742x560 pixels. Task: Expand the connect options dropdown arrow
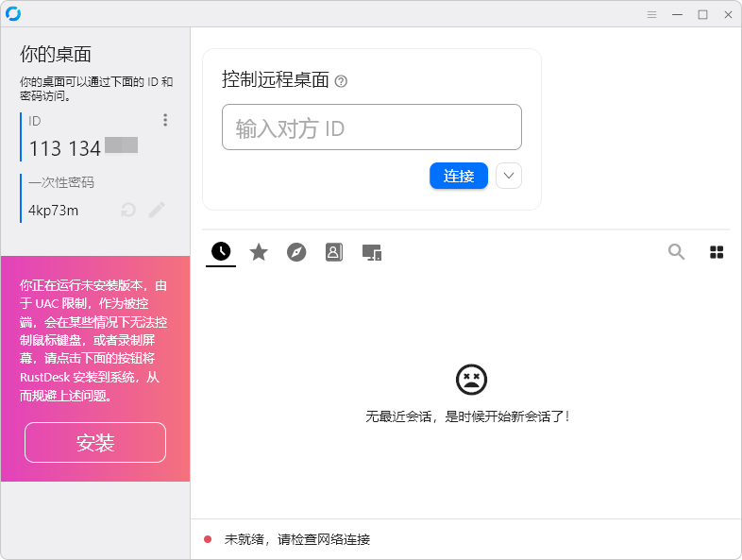509,176
